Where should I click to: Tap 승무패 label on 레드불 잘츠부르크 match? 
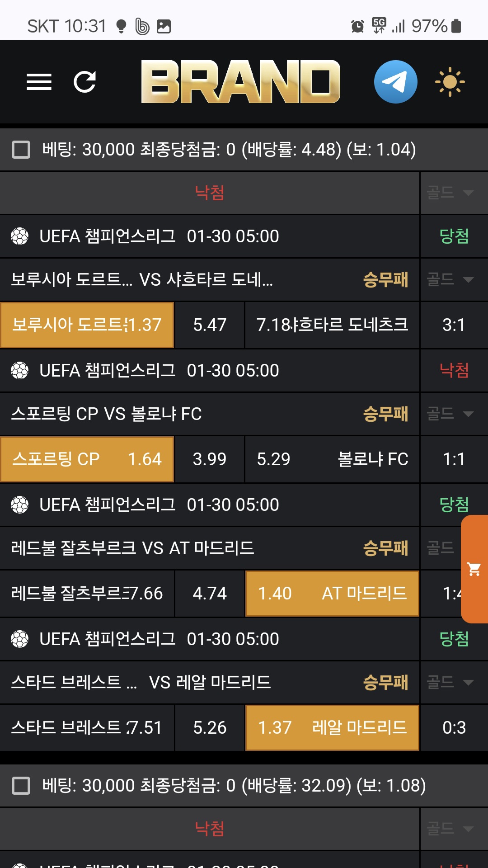coord(385,548)
